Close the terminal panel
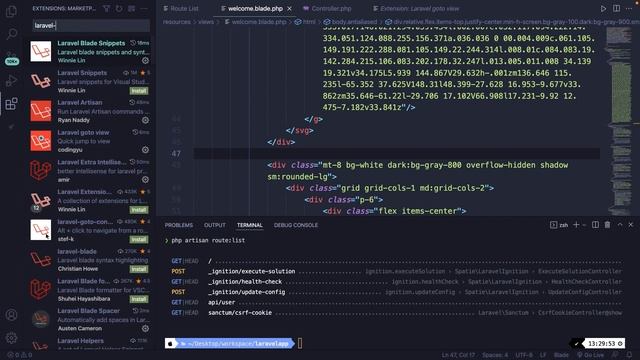This screenshot has width=640, height=360. pos(631,225)
